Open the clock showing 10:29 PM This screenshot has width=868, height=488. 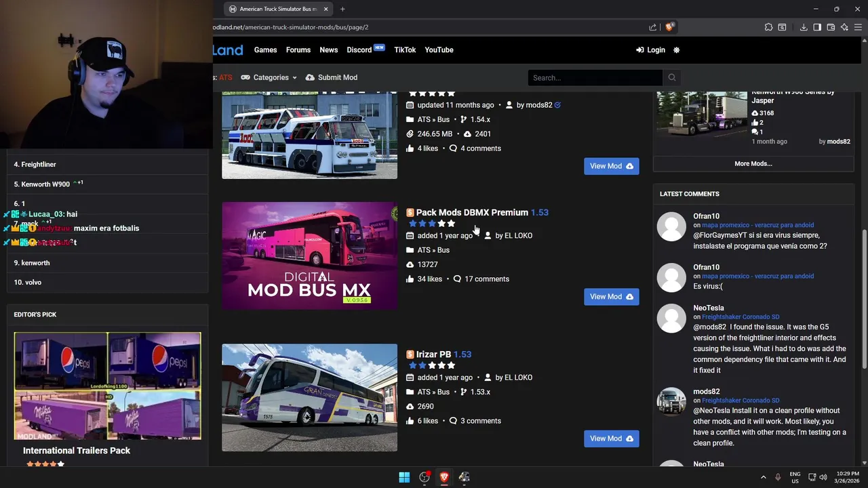click(x=846, y=477)
